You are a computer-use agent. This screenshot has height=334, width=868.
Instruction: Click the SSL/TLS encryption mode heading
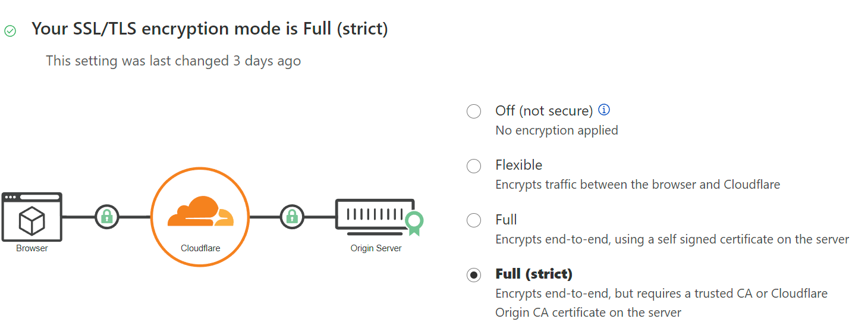(x=209, y=29)
